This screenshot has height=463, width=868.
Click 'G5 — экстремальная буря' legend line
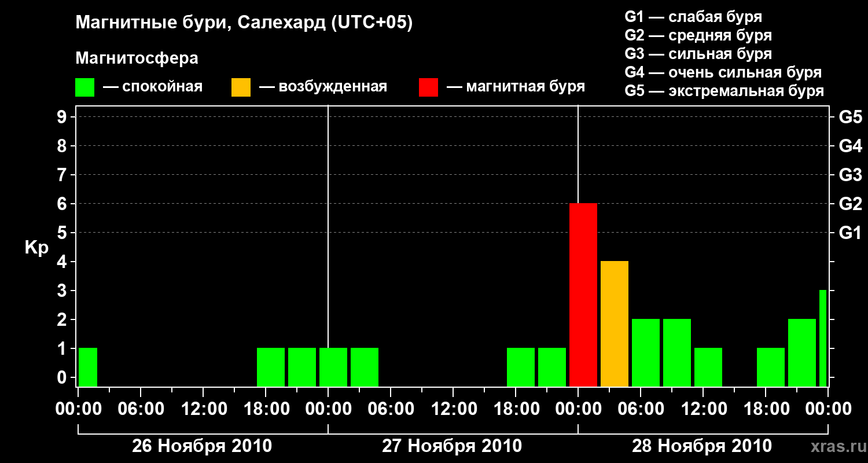pyautogui.click(x=724, y=91)
